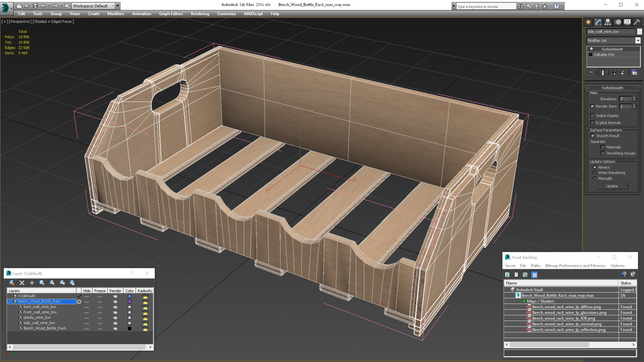This screenshot has width=644, height=362.
Task: Toggle Render Iters checkbox
Action: [x=592, y=106]
